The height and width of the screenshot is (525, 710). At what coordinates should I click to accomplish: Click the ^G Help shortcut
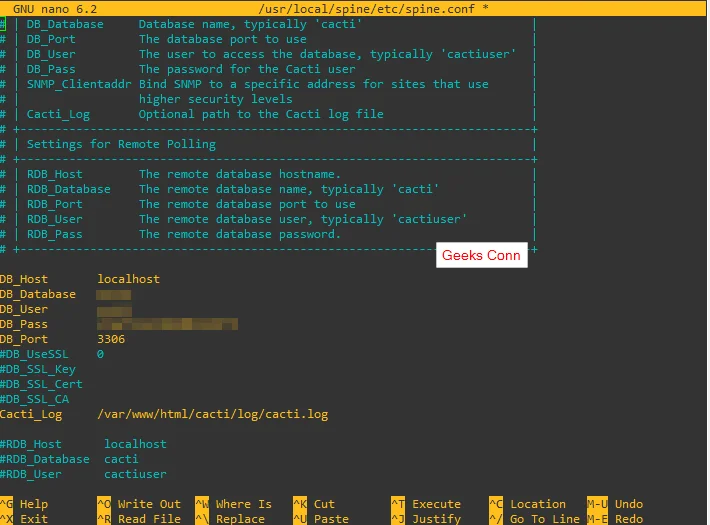(24, 504)
